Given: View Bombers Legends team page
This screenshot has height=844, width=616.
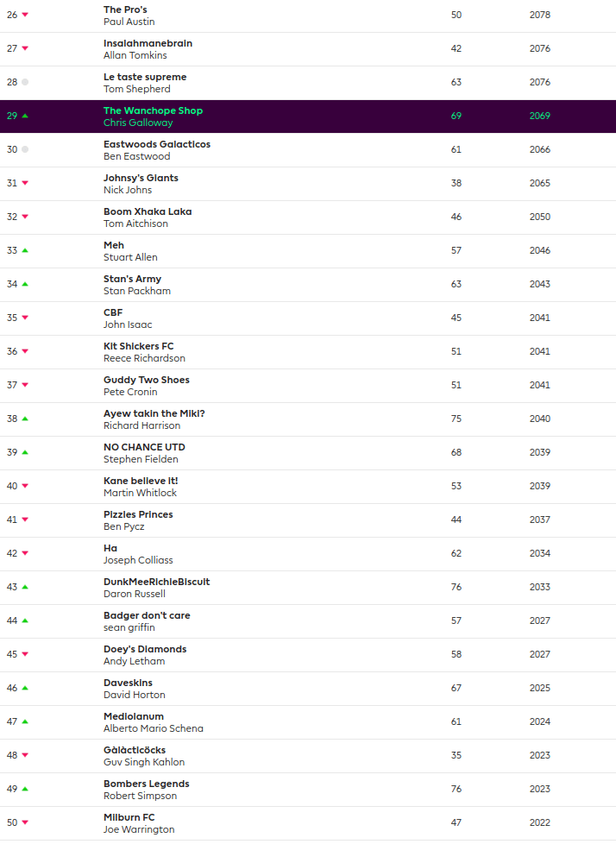Looking at the screenshot, I should tap(146, 784).
